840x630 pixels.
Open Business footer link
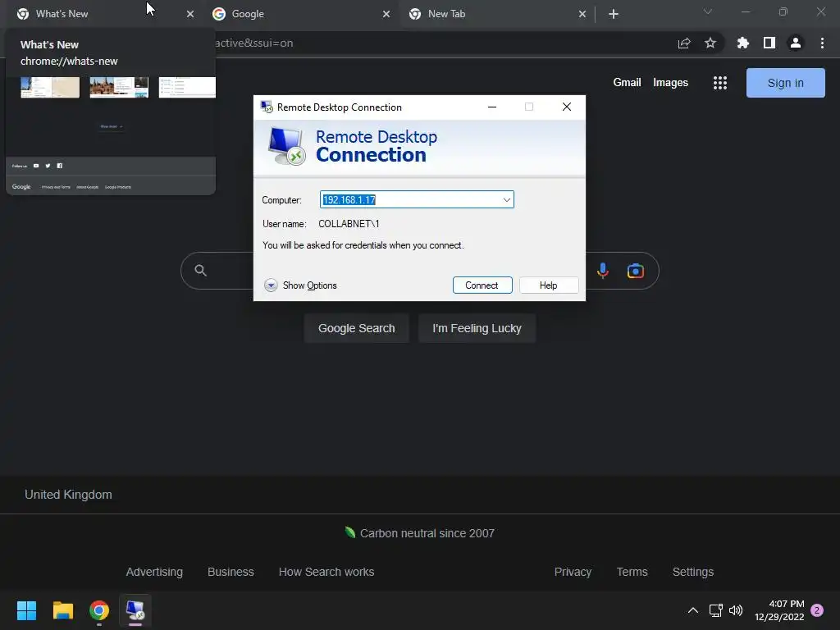point(231,572)
